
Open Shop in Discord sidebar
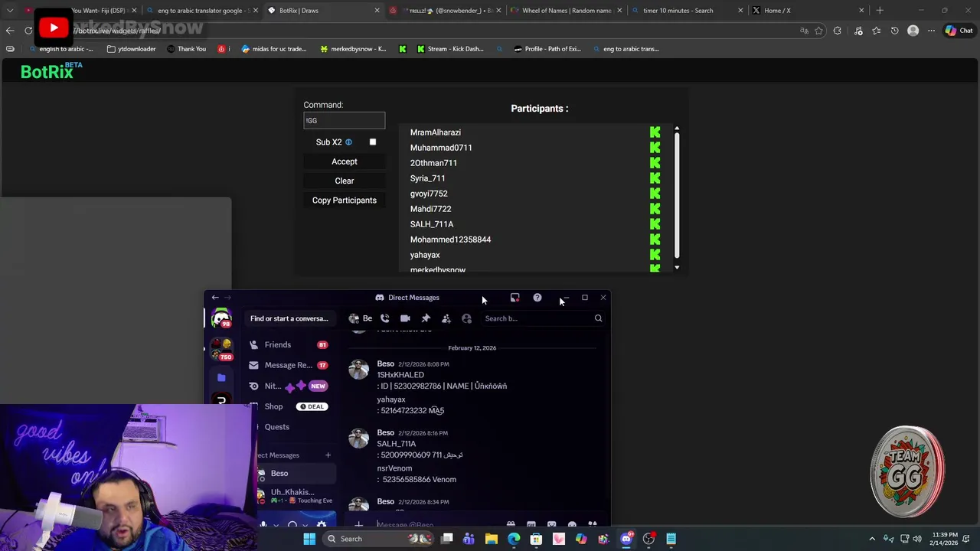pos(288,406)
